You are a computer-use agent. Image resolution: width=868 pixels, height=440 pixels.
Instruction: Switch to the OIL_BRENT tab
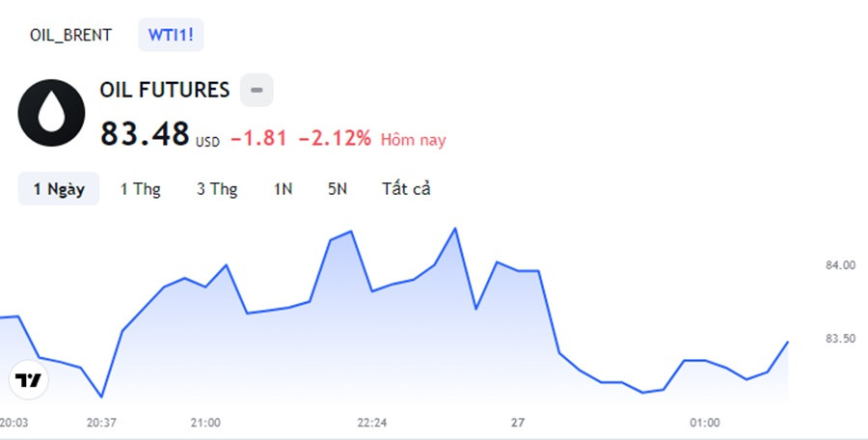(70, 36)
